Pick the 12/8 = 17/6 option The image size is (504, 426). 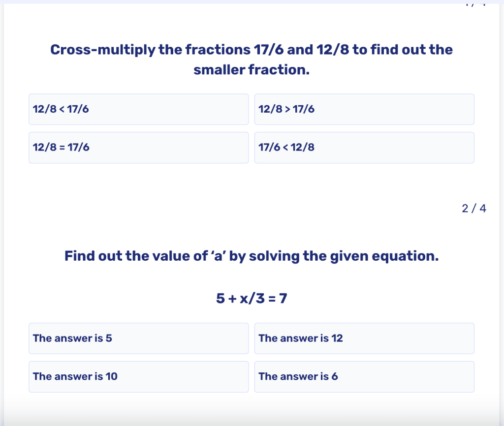tap(138, 148)
